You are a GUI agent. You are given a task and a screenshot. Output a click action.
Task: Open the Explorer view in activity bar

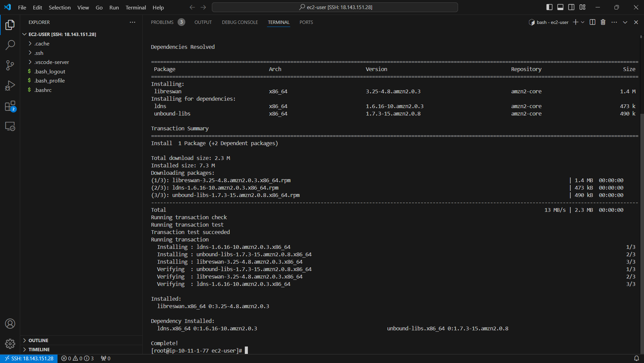(x=10, y=25)
